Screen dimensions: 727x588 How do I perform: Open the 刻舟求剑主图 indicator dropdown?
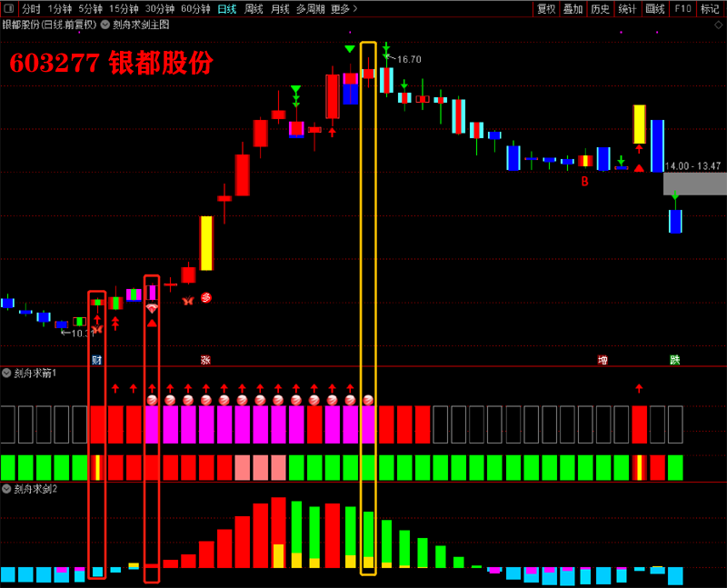tap(106, 25)
